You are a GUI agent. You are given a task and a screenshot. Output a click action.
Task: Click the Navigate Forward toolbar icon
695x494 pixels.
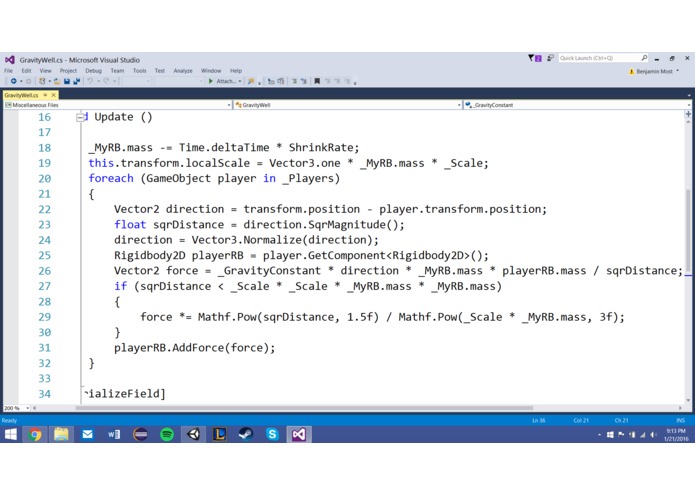(x=28, y=81)
